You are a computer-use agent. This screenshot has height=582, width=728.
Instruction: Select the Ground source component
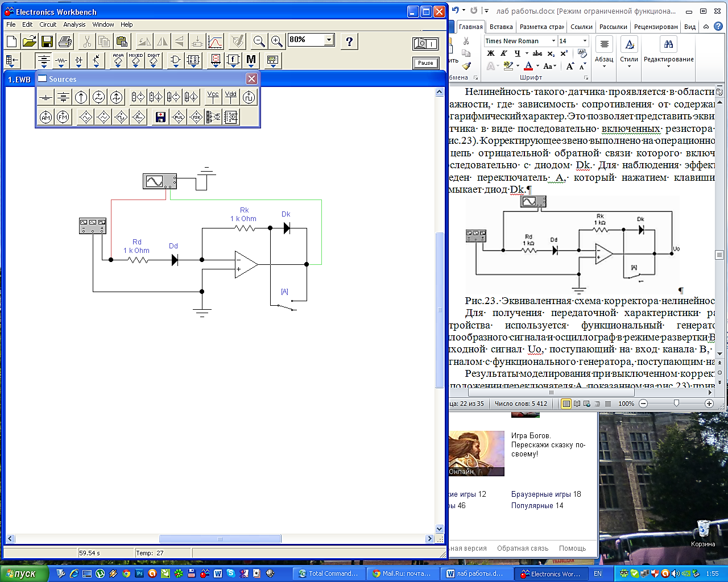point(45,97)
